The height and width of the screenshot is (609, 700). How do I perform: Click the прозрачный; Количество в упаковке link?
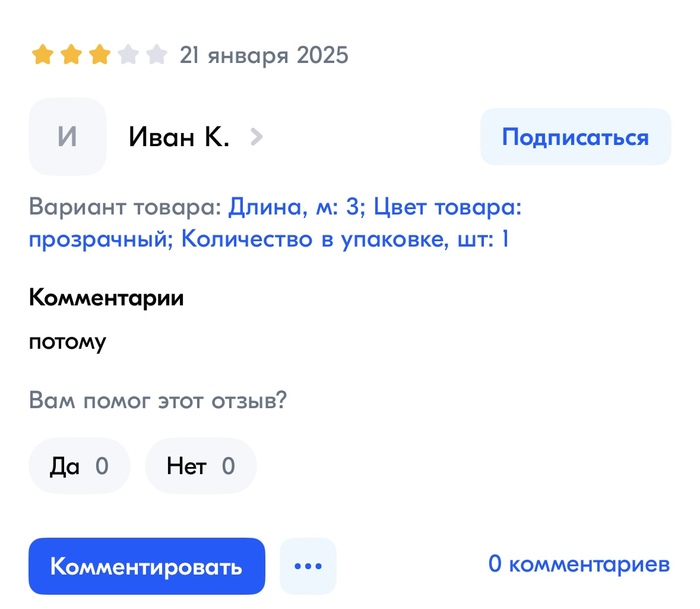click(x=270, y=240)
